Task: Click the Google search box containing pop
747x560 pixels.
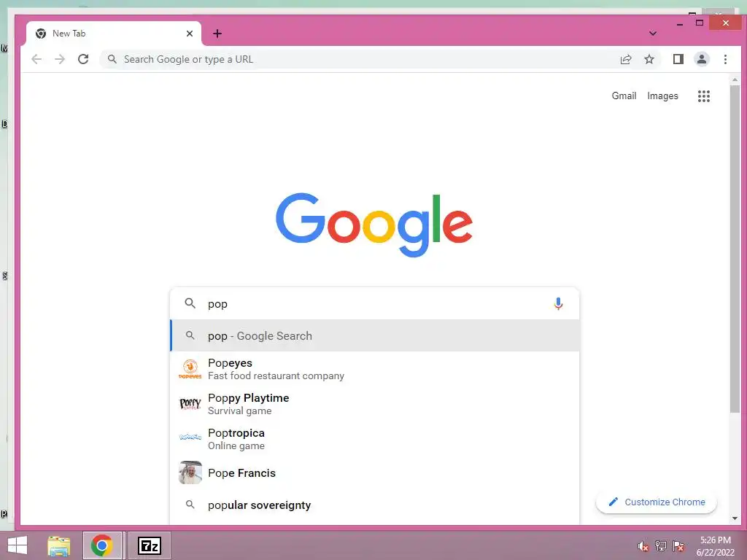Action: point(374,303)
